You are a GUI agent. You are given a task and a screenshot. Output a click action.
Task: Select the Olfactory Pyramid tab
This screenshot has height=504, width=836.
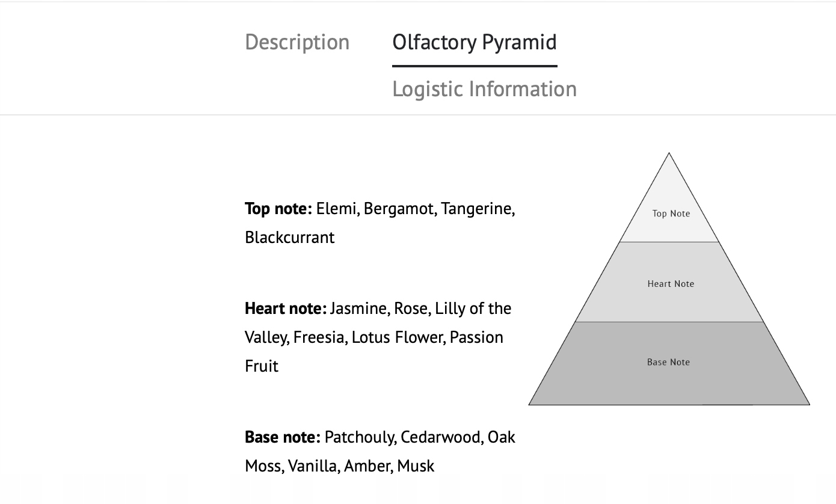tap(474, 42)
